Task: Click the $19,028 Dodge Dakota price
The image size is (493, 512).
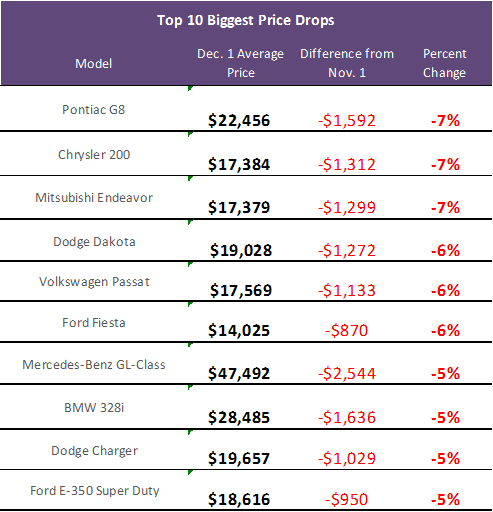Action: (x=241, y=250)
